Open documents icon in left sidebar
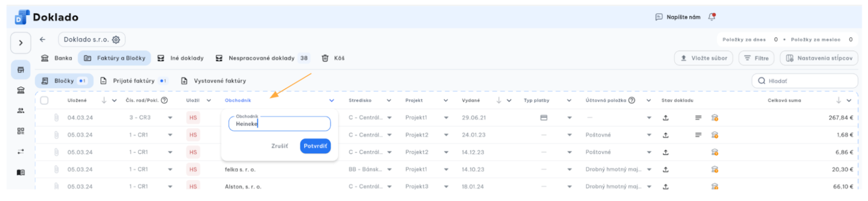The height and width of the screenshot is (201, 868). click(x=21, y=69)
